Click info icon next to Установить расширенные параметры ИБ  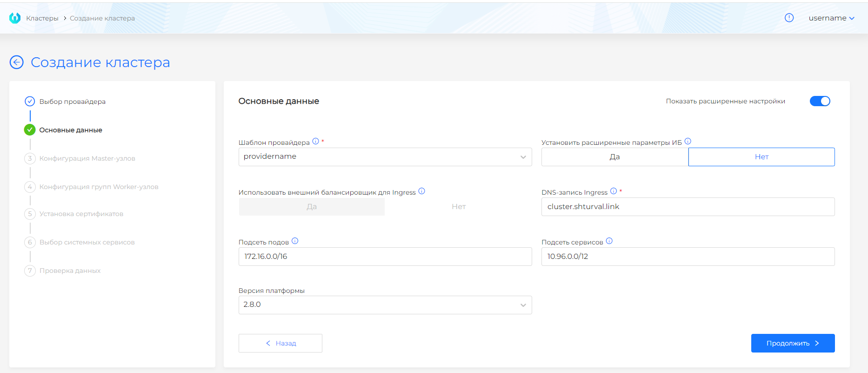(x=688, y=142)
